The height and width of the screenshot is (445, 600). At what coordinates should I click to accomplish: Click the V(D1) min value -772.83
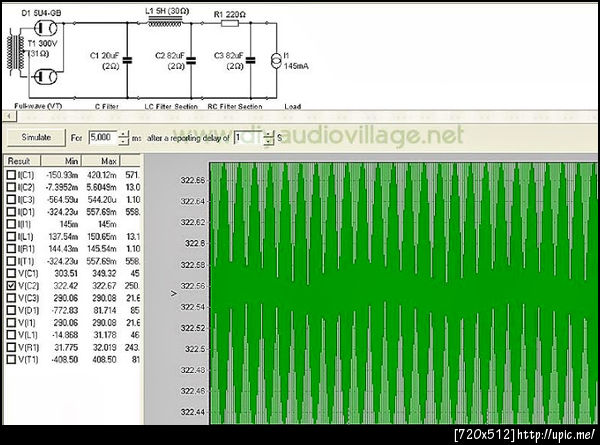click(64, 310)
